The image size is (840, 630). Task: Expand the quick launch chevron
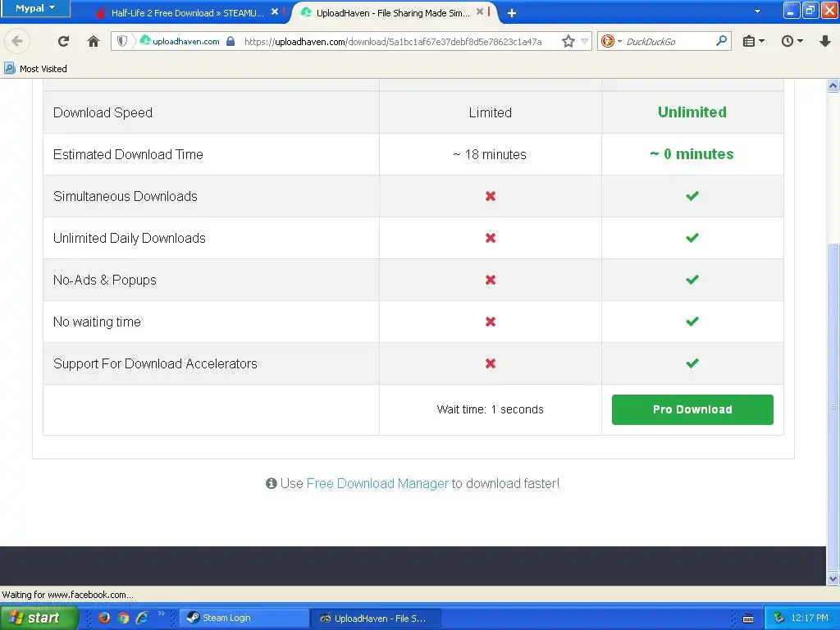click(x=162, y=614)
